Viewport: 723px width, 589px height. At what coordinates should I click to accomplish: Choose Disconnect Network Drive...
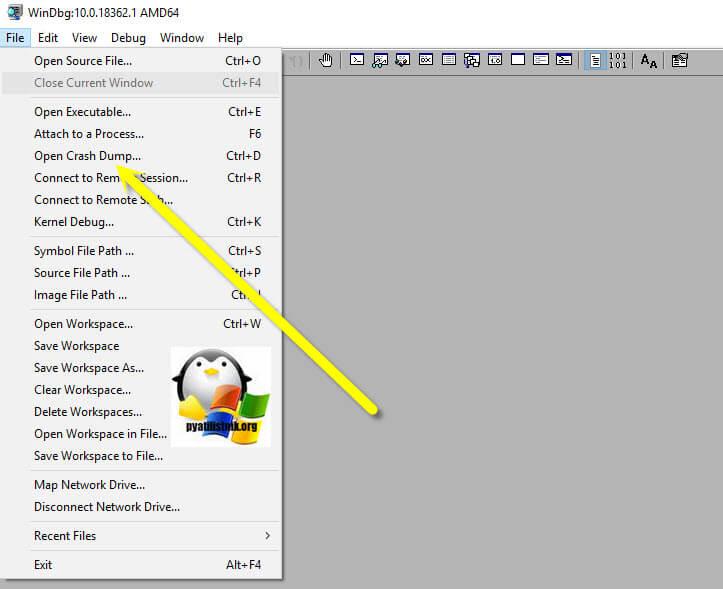click(141, 507)
